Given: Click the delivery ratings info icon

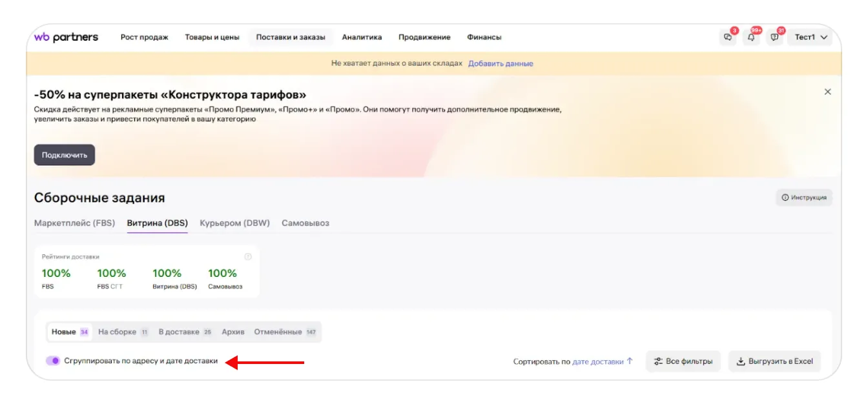Looking at the screenshot, I should (248, 257).
